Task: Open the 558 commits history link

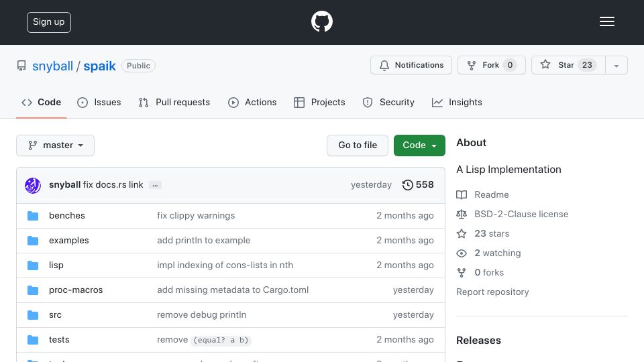Action: click(x=418, y=185)
